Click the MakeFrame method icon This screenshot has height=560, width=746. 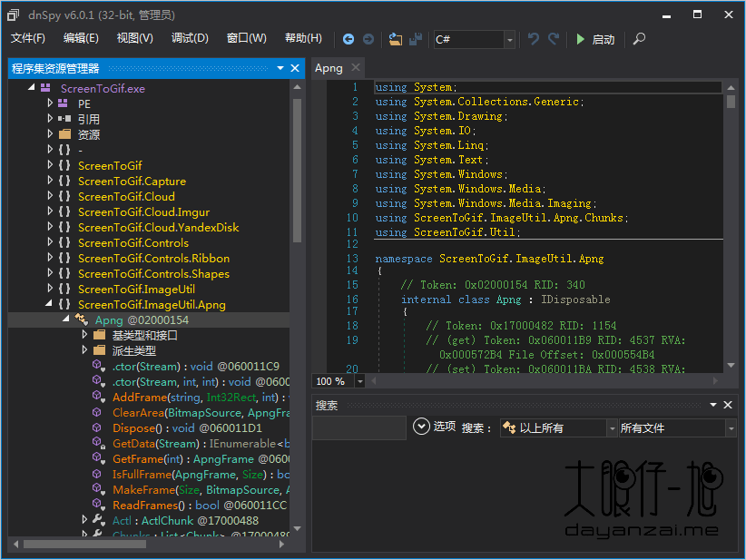pos(99,489)
